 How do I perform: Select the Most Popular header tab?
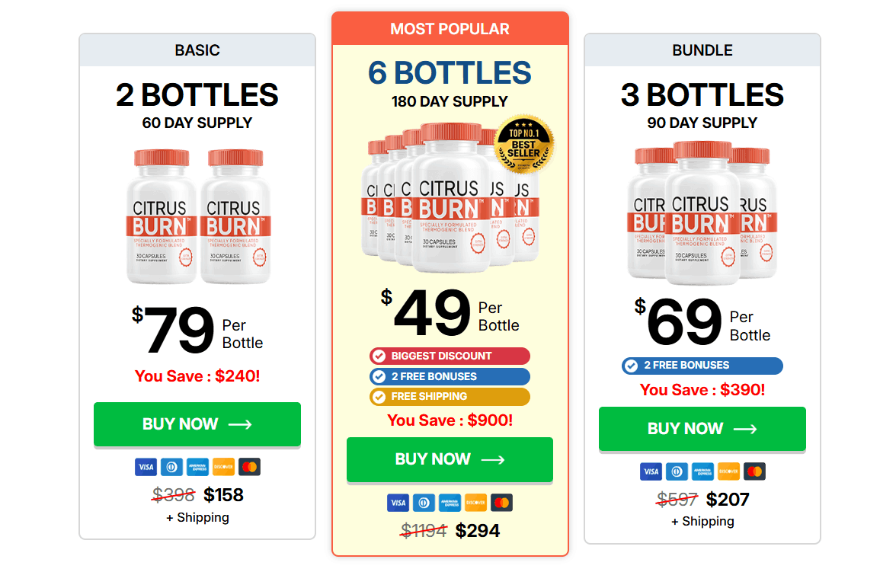point(450,29)
